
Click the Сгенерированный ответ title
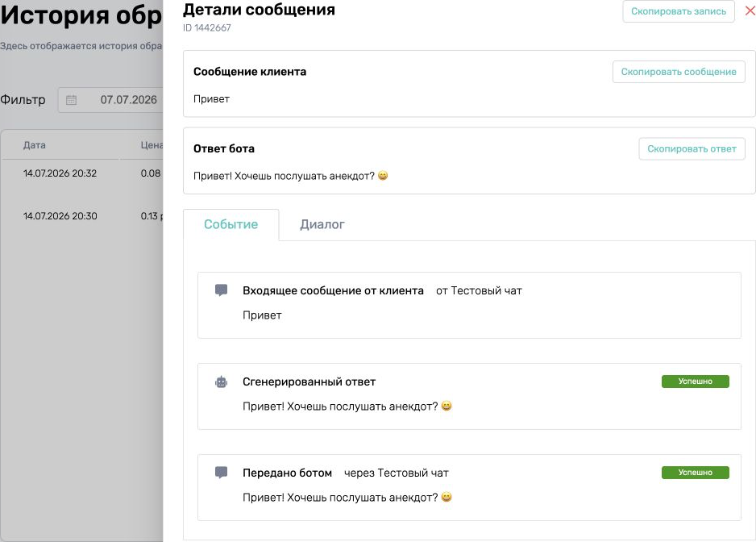click(x=309, y=381)
